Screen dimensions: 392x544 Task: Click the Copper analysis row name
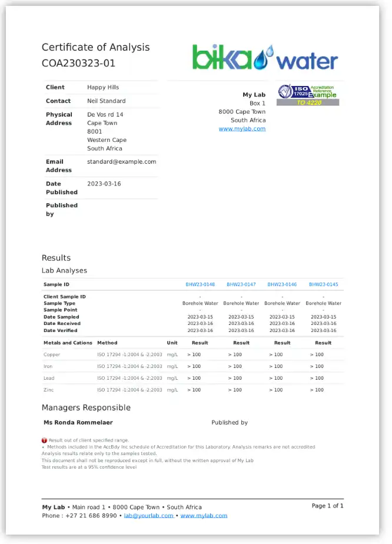coord(52,354)
